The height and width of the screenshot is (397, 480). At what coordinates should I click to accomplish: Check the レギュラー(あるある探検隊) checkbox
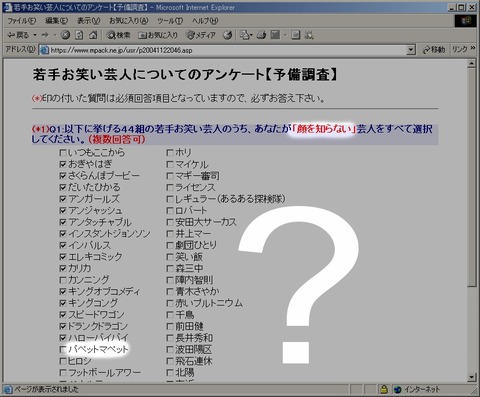click(x=170, y=199)
